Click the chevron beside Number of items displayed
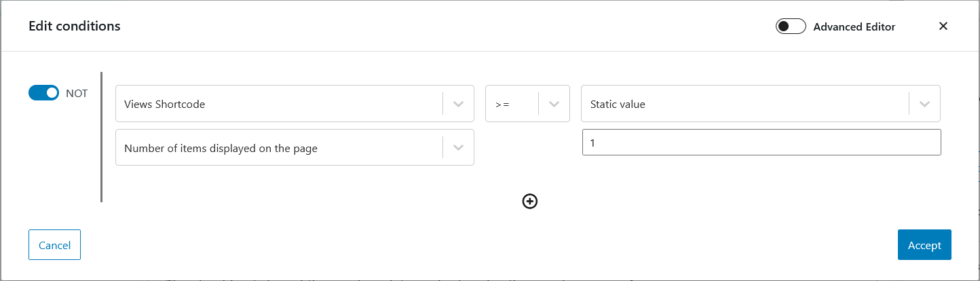Image resolution: width=980 pixels, height=281 pixels. 458,147
